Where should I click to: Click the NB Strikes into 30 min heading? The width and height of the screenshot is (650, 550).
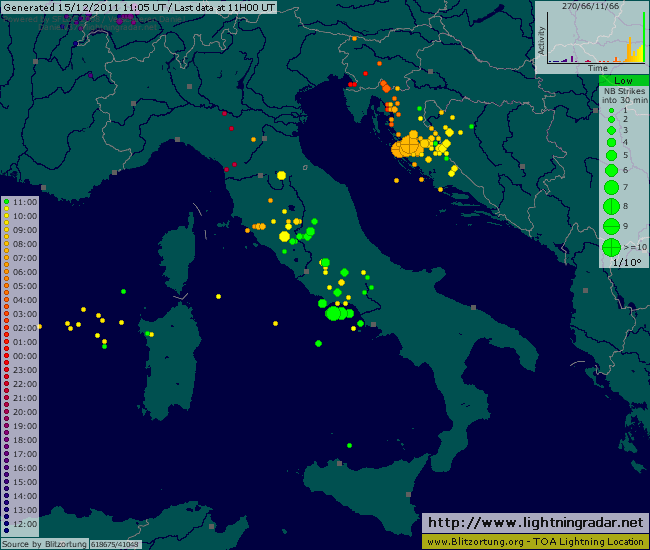click(625, 95)
